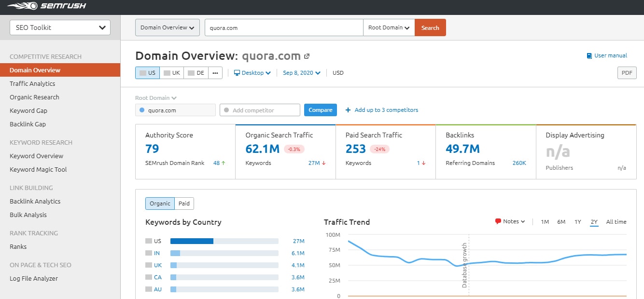Open the User manual link
The image size is (644, 299).
tap(611, 55)
